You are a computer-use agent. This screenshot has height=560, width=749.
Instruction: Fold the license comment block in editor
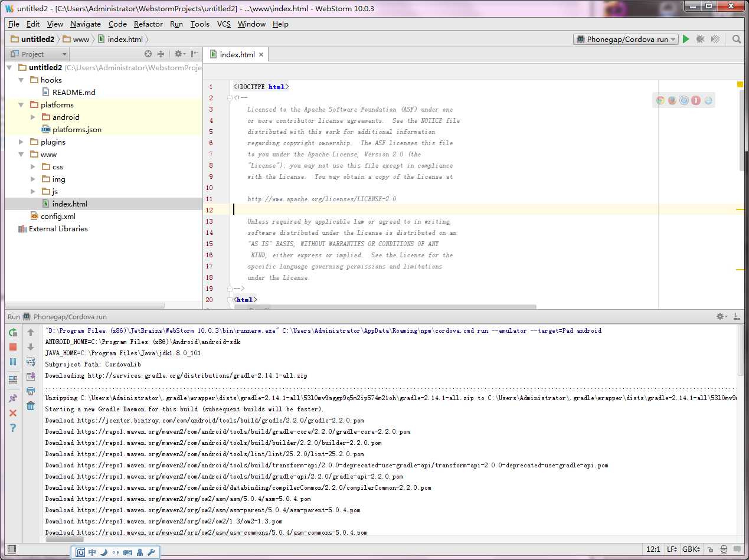pyautogui.click(x=230, y=98)
